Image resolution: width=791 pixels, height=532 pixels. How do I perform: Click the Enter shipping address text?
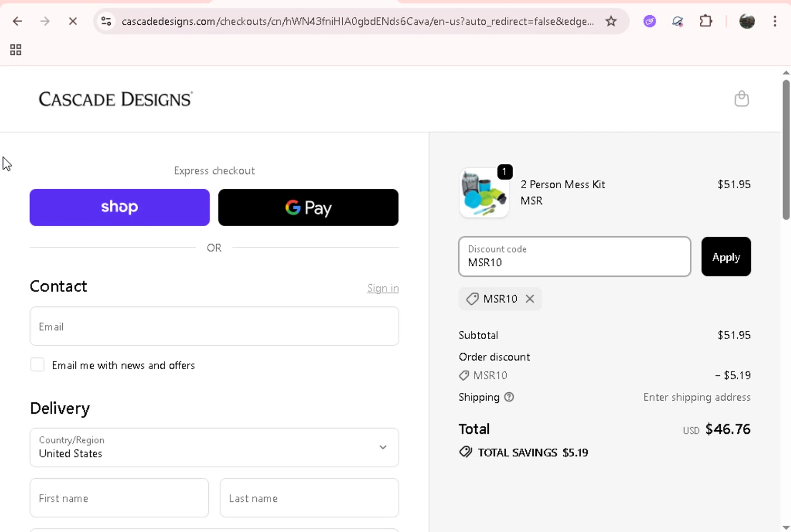click(x=697, y=397)
